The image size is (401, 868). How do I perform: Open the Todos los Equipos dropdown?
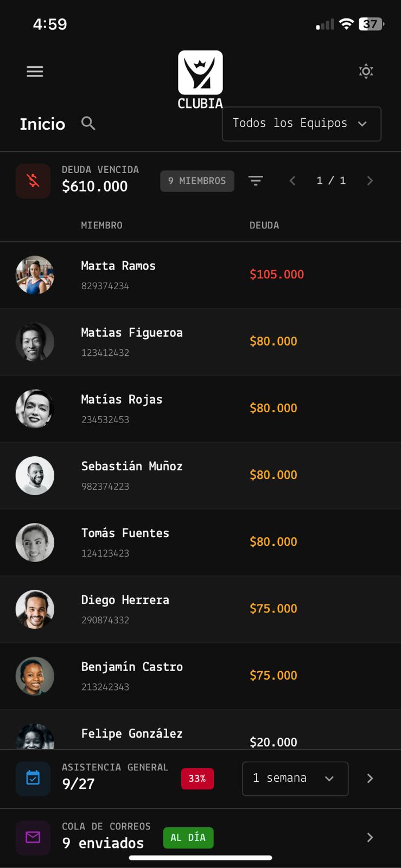tap(302, 124)
